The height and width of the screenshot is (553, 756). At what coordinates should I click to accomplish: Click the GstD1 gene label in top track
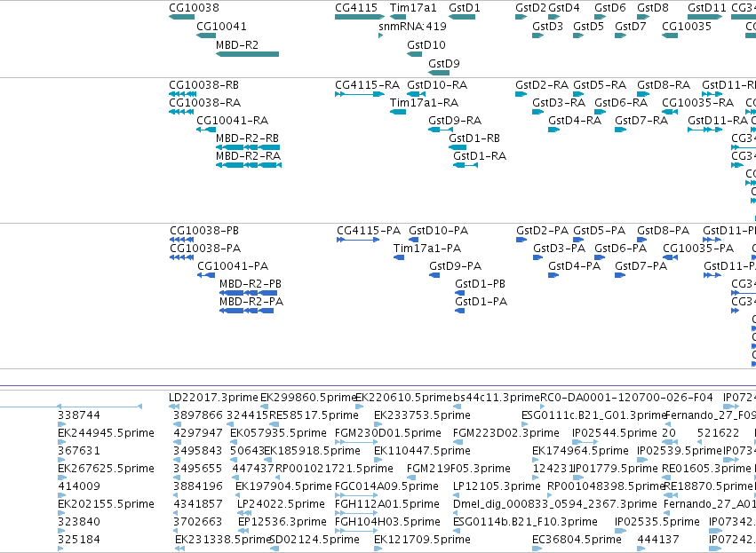(x=465, y=8)
